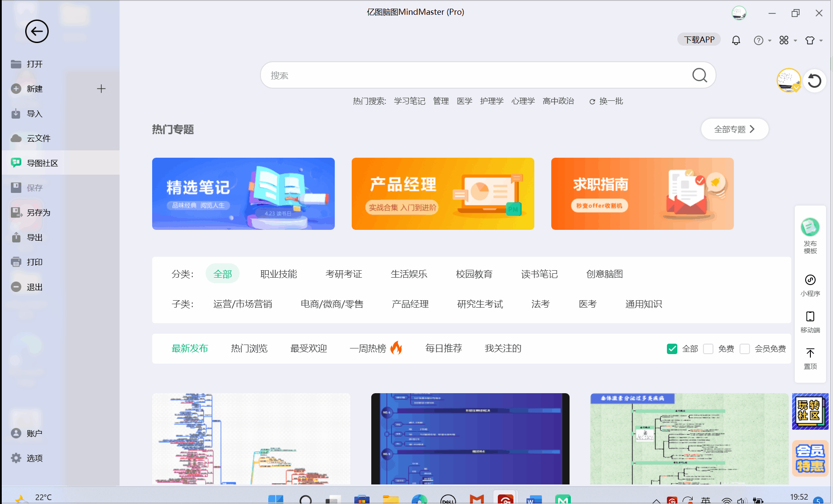The width and height of the screenshot is (833, 504).
Task: Select the 创意脑图 category
Action: 605,274
